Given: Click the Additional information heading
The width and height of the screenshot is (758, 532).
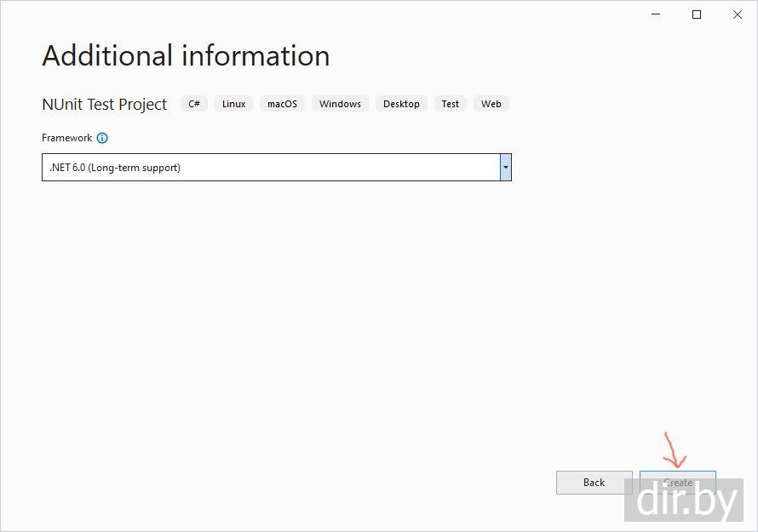Looking at the screenshot, I should coord(186,56).
